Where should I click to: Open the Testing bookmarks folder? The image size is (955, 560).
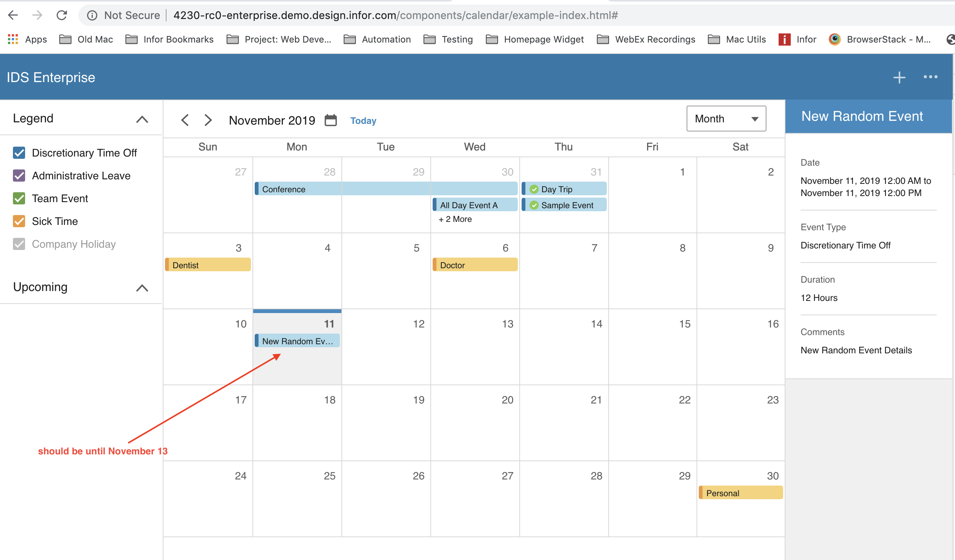tap(449, 39)
